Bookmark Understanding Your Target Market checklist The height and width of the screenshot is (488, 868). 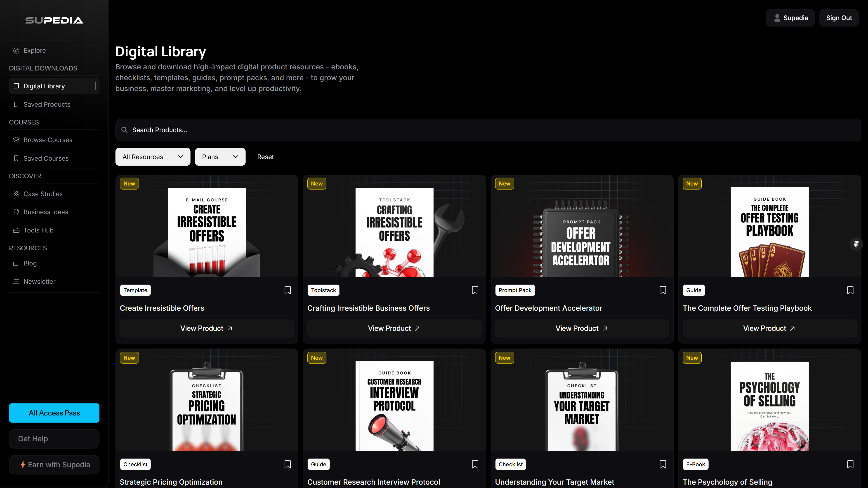[x=663, y=465]
